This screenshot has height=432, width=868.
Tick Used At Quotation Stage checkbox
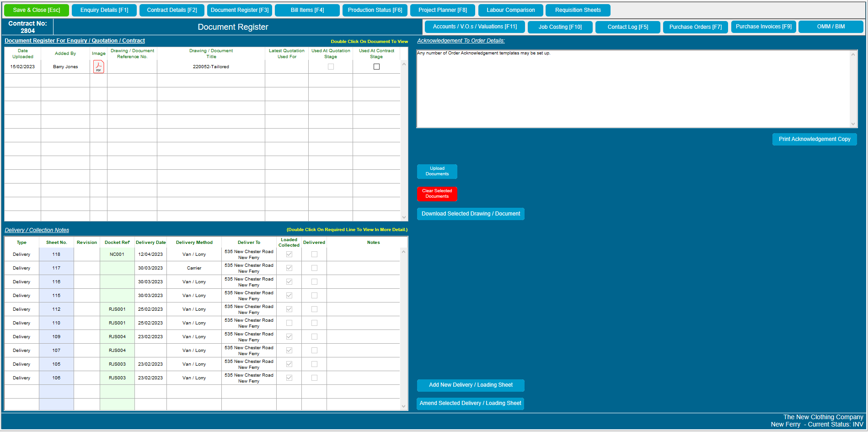click(331, 67)
